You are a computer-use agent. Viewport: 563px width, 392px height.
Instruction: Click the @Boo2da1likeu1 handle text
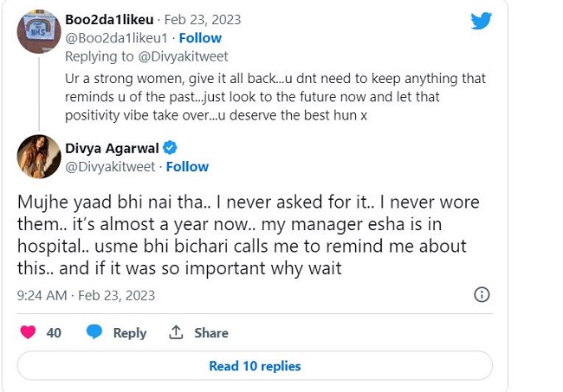[116, 38]
